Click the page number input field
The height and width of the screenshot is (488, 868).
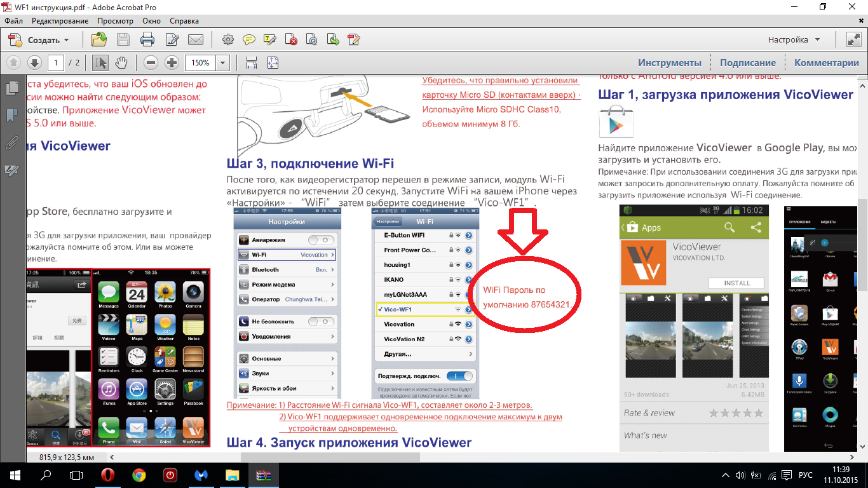(57, 63)
